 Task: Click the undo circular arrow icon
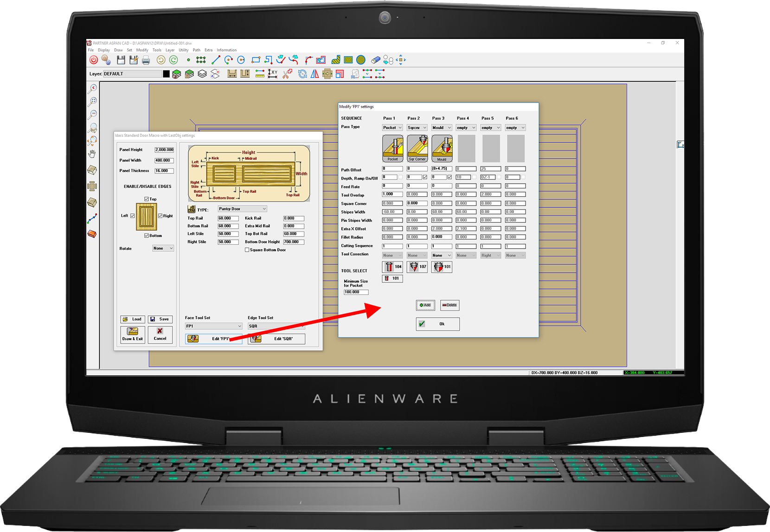point(161,60)
